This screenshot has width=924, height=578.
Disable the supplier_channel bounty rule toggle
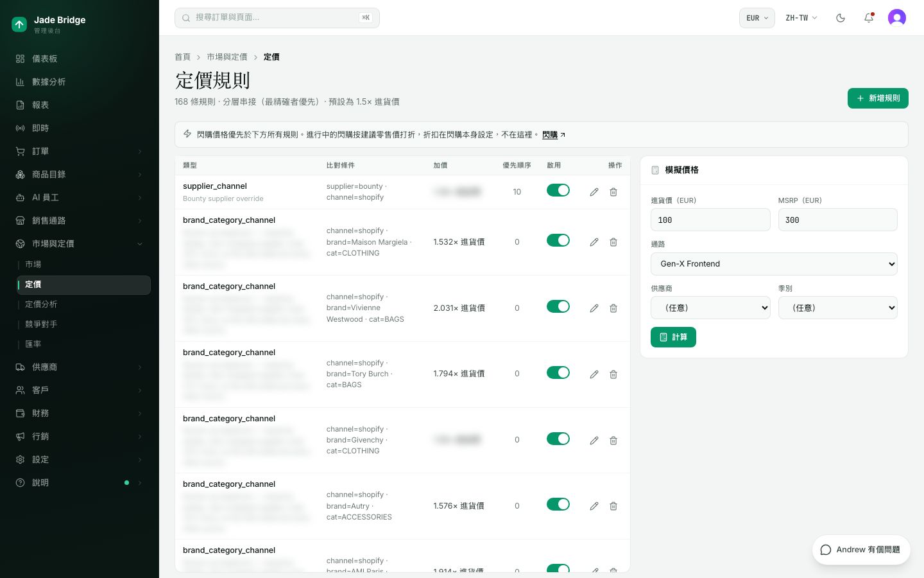(x=558, y=190)
